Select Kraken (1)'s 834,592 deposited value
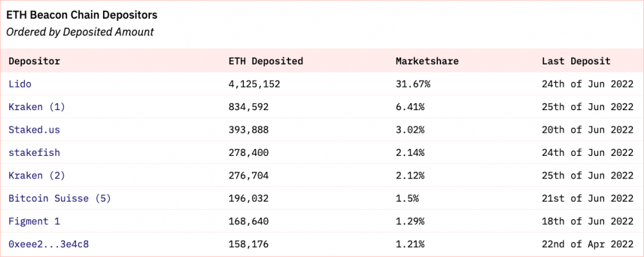This screenshot has width=644, height=257. 249,108
